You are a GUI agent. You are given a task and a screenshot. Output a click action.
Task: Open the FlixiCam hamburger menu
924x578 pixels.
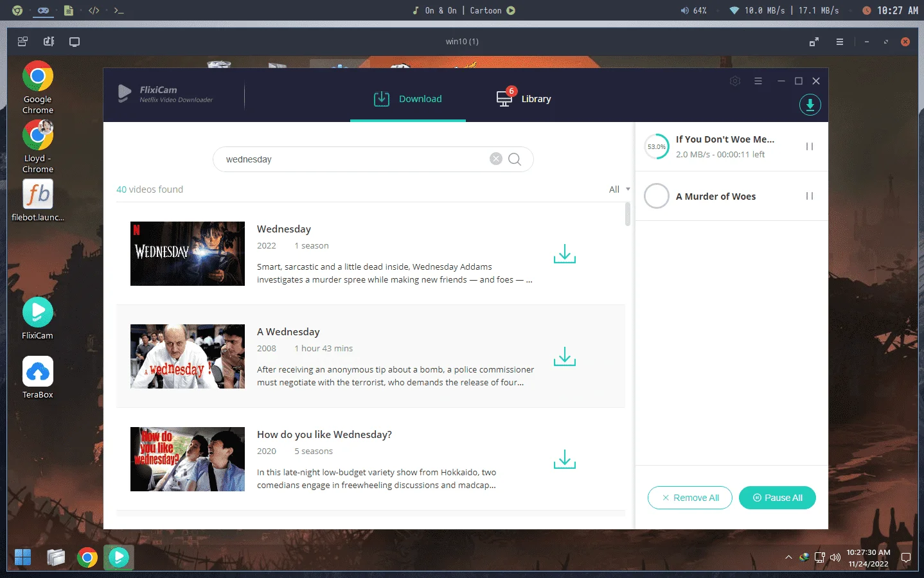(x=758, y=81)
